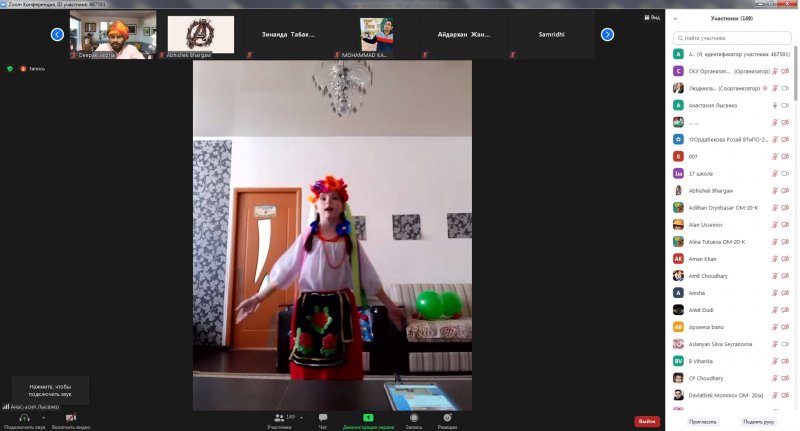Image resolution: width=800 pixels, height=431 pixels.
Task: Expand the arrow next to participants count 149
Action: pyautogui.click(x=302, y=418)
